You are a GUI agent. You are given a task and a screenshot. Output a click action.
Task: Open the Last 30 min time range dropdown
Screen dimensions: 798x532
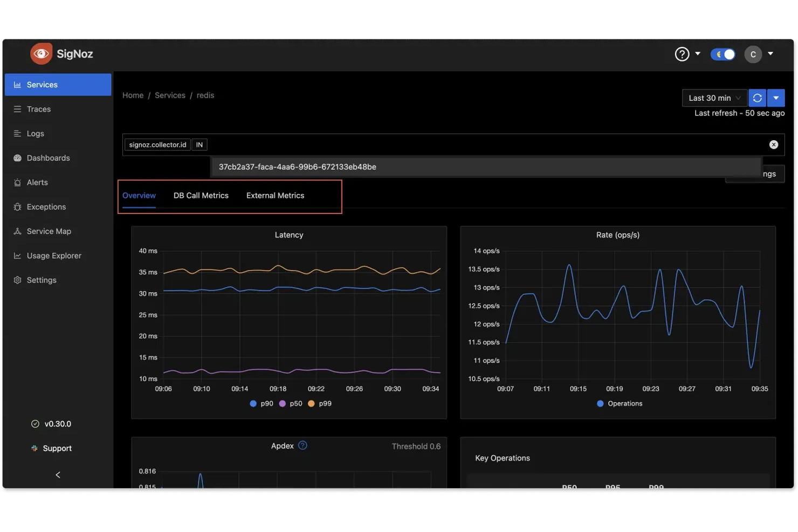coord(714,98)
